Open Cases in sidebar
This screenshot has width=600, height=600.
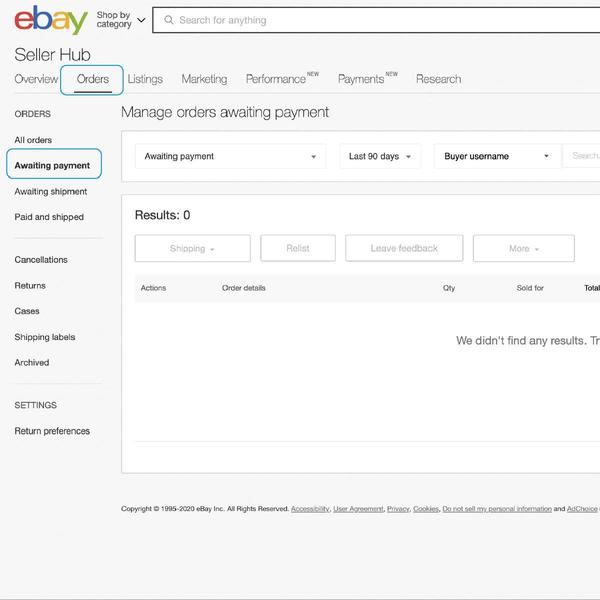click(27, 311)
